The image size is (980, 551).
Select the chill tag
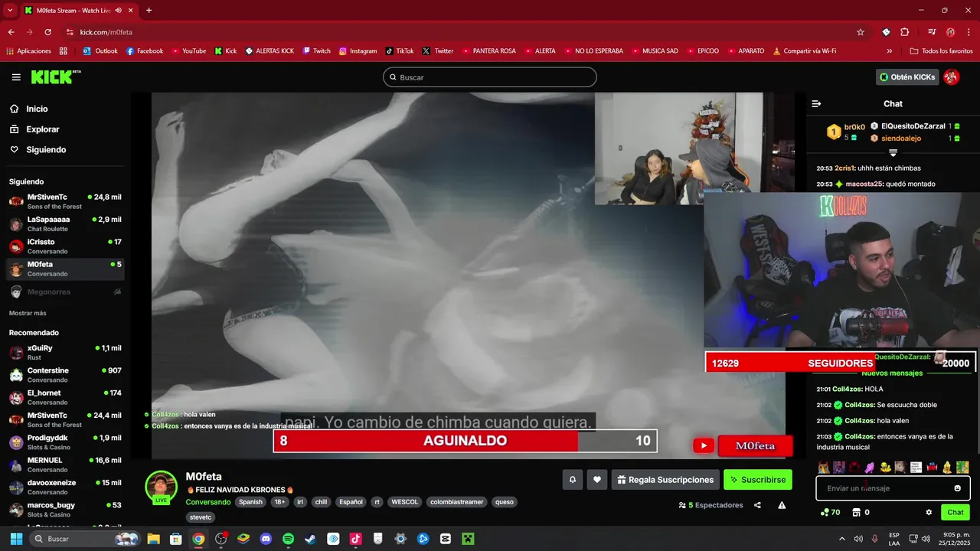(321, 502)
